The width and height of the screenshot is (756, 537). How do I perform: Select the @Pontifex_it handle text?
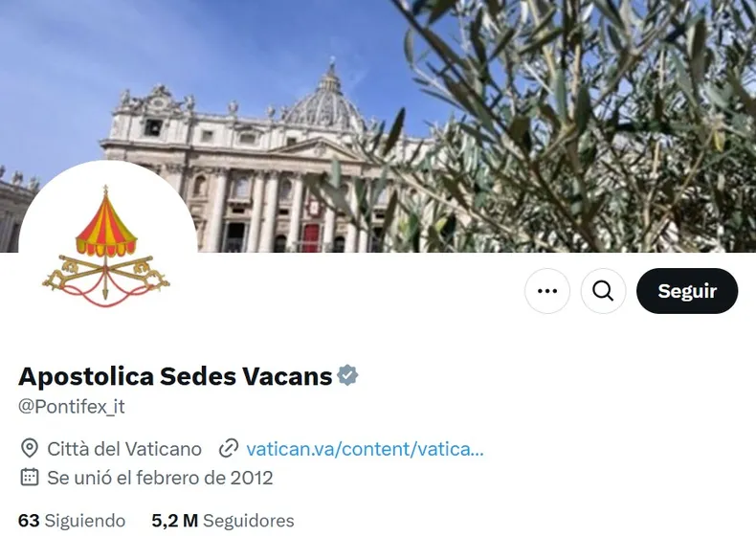click(72, 406)
